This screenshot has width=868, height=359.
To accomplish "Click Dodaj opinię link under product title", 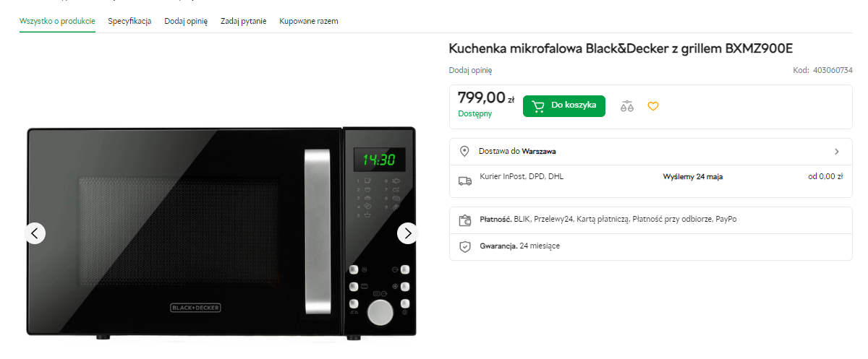I will click(470, 70).
